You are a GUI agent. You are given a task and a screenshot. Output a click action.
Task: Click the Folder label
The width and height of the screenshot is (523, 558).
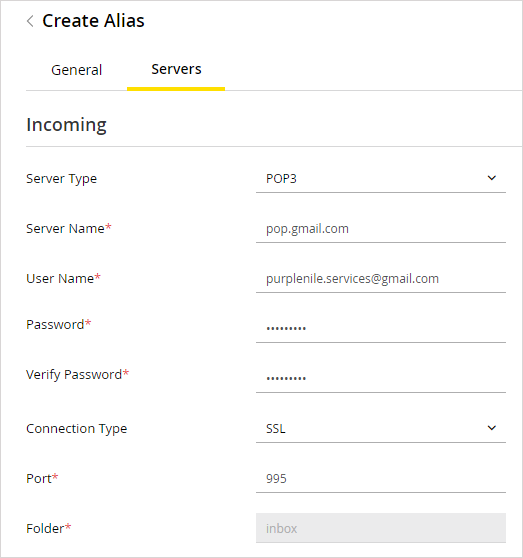coord(49,528)
